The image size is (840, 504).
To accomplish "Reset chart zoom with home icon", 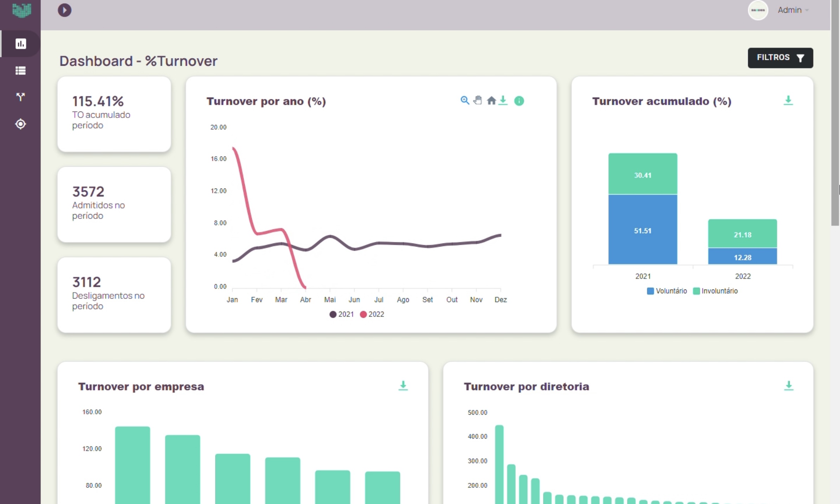I will click(491, 101).
